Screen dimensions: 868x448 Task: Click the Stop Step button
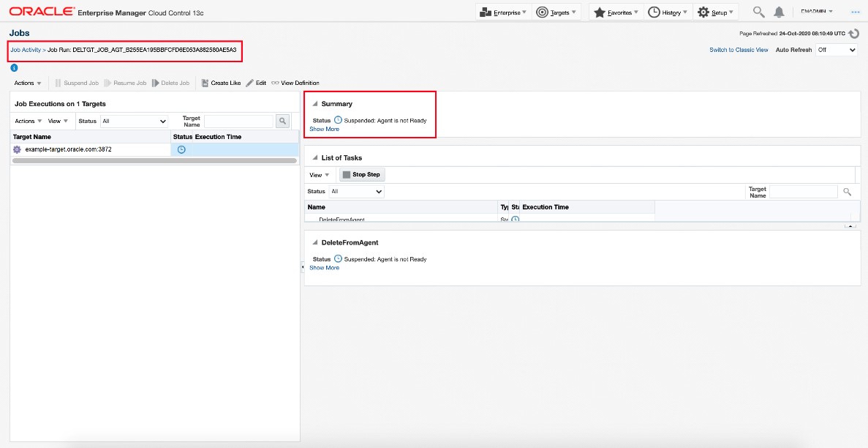[361, 175]
